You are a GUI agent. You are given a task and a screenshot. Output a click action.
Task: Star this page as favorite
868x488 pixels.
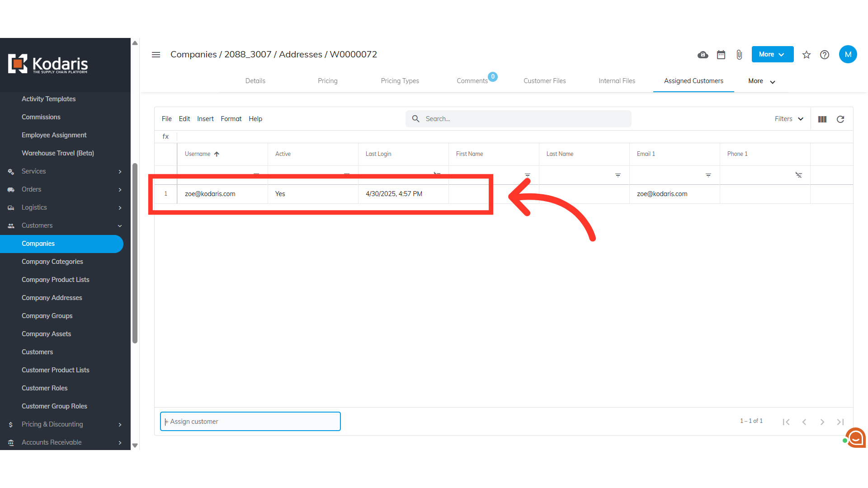(x=807, y=55)
